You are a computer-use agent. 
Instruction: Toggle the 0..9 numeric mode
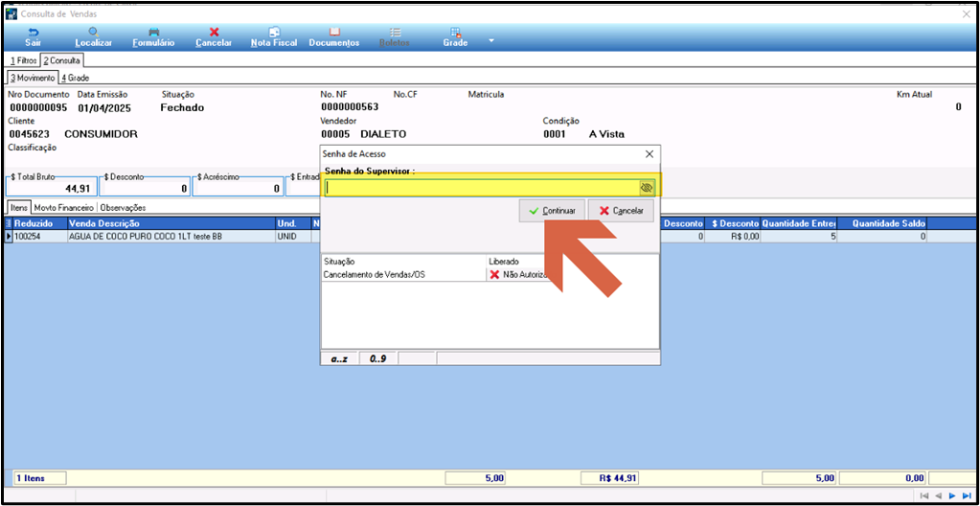(x=377, y=358)
